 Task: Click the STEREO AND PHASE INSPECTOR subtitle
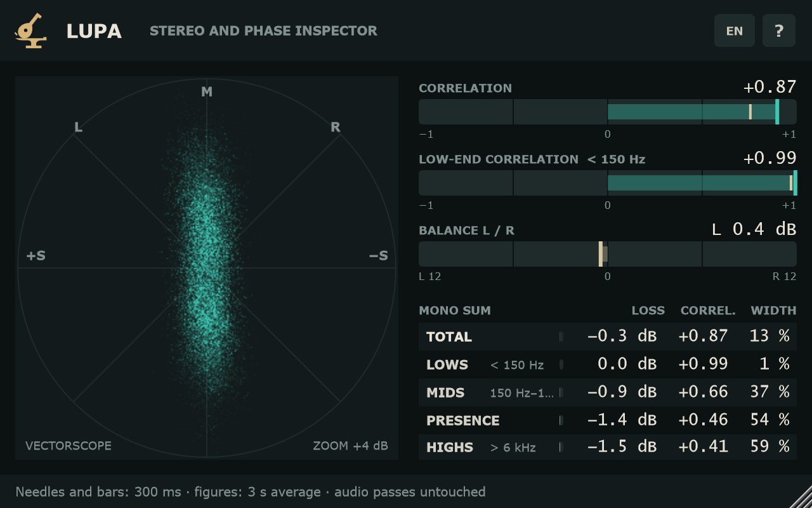263,30
